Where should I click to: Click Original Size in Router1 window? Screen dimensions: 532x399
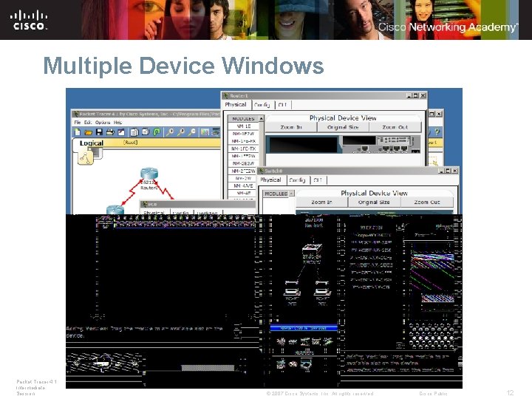[x=343, y=127]
